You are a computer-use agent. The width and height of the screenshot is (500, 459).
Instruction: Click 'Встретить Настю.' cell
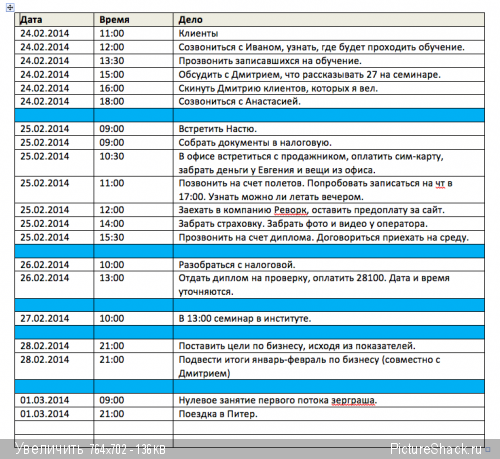(329, 129)
